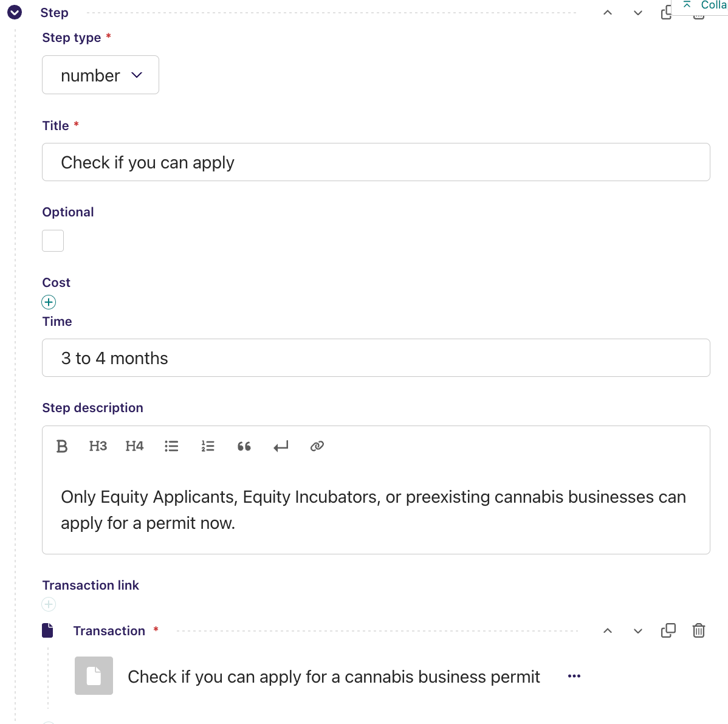The width and height of the screenshot is (728, 724).
Task: Delete the Transaction item with trash icon
Action: pyautogui.click(x=699, y=630)
